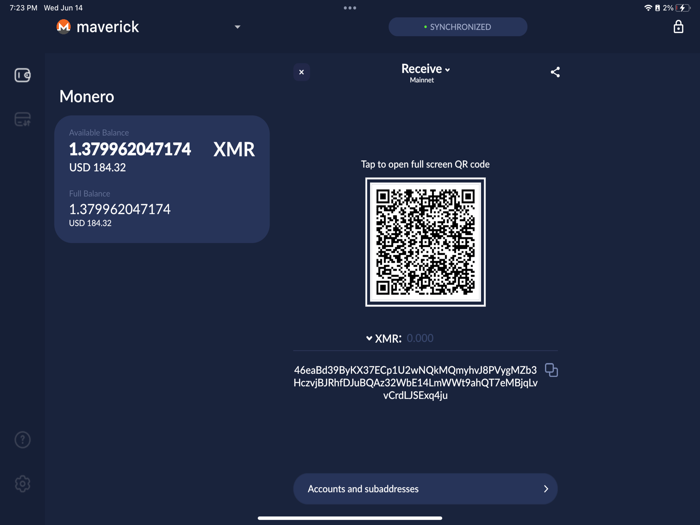Open the Receive mode dropdown

(425, 69)
